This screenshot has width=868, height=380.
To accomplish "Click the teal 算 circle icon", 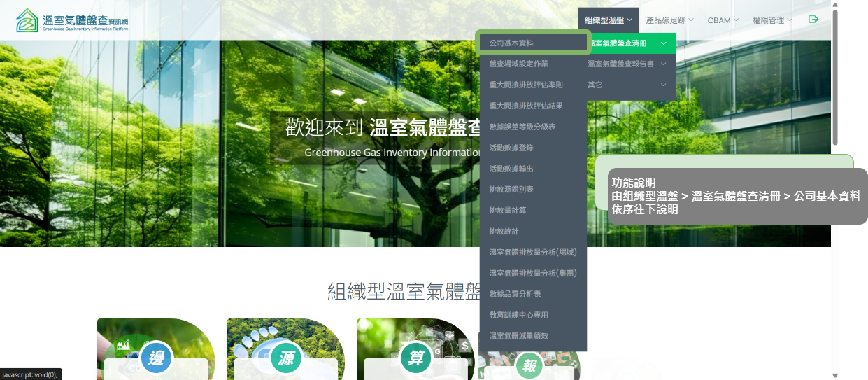I will coord(416,358).
